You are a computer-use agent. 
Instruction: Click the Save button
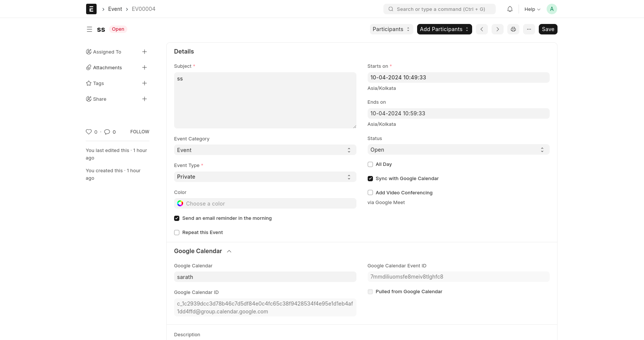pyautogui.click(x=548, y=29)
